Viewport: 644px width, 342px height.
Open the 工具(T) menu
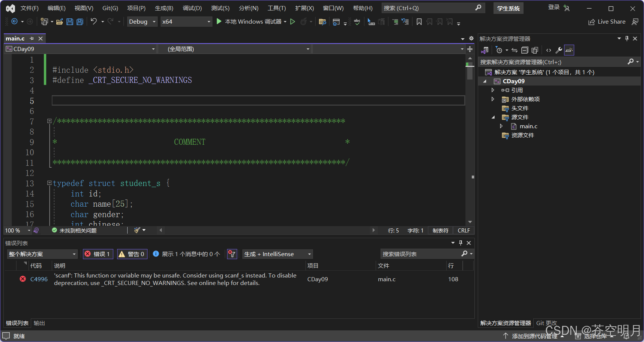277,8
